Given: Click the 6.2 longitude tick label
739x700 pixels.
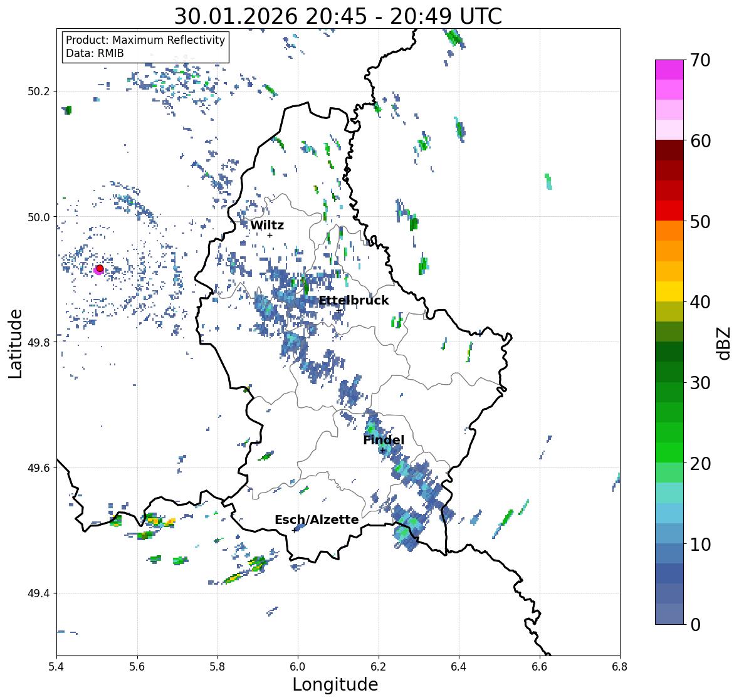Looking at the screenshot, I should [x=379, y=667].
